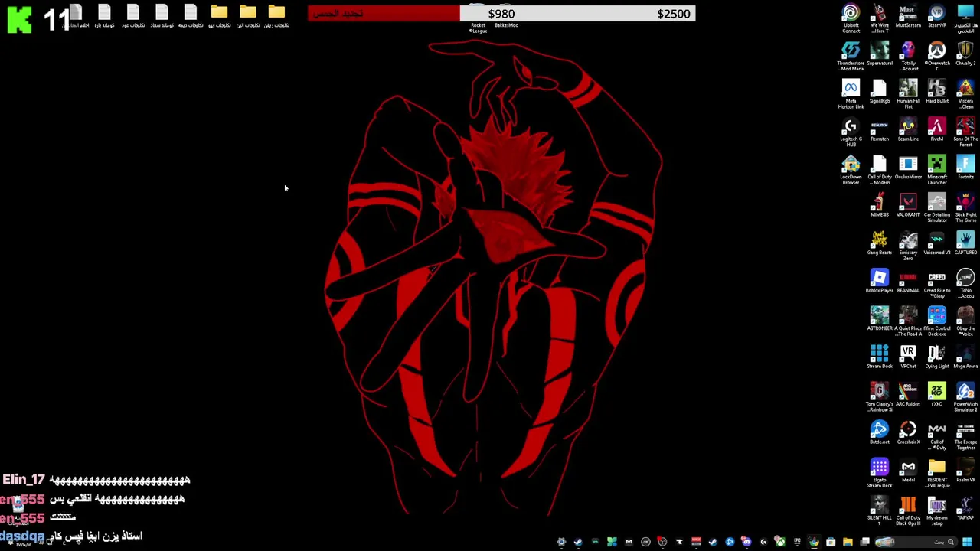Open the Human Fall Flat shortcut
The height and width of the screenshot is (551, 980).
[908, 94]
